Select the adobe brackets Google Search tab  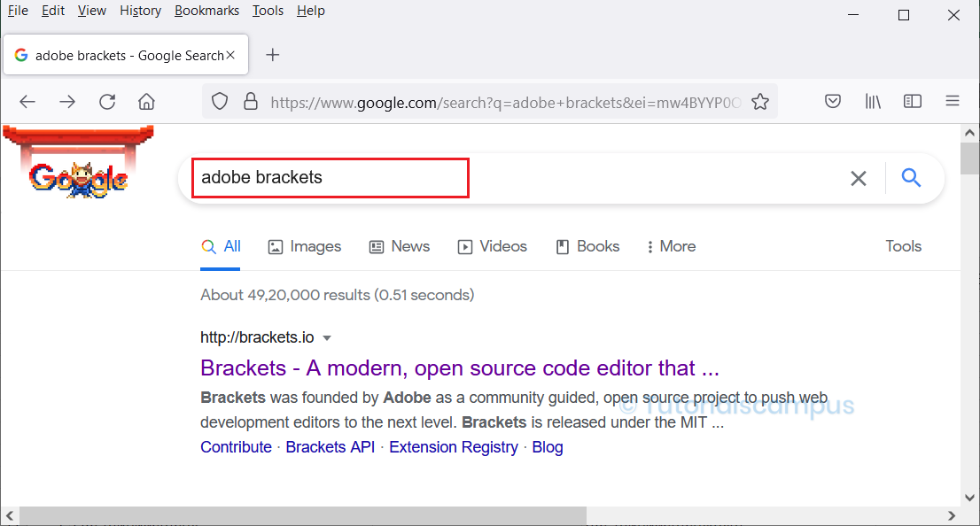pyautogui.click(x=126, y=55)
